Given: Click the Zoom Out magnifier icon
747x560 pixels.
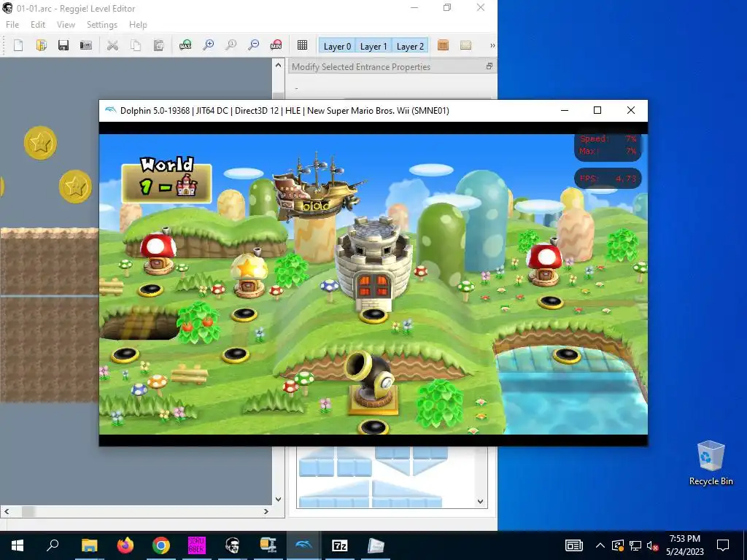Looking at the screenshot, I should [253, 45].
